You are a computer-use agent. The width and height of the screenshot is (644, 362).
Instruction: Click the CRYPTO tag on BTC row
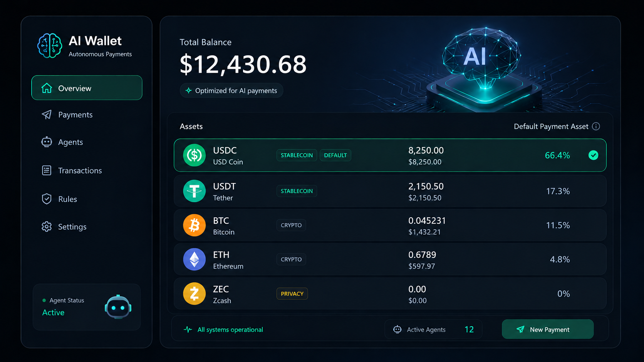point(291,225)
